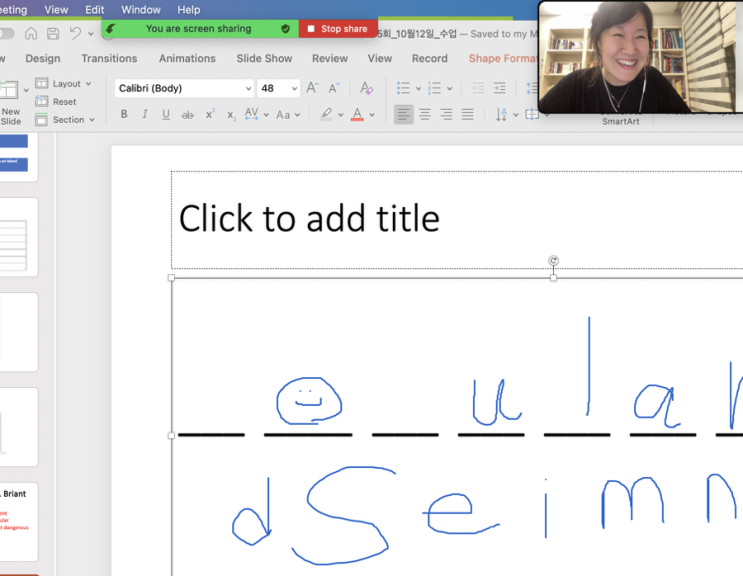This screenshot has width=743, height=576.
Task: Open the Window menu in menu bar
Action: [141, 9]
